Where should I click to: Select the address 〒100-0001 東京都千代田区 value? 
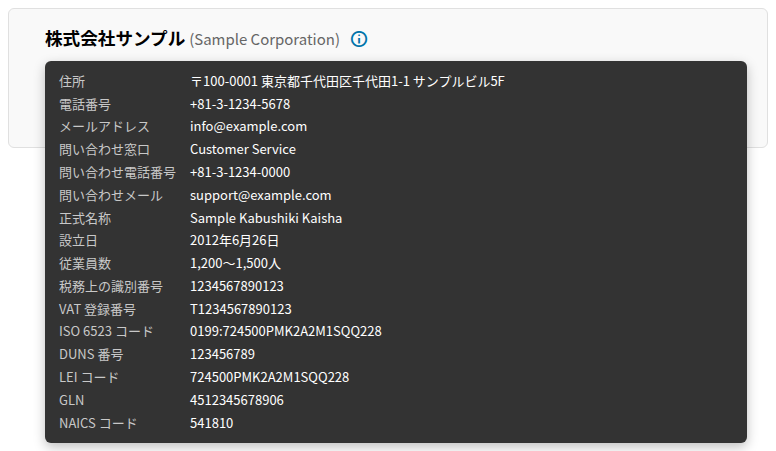click(347, 82)
